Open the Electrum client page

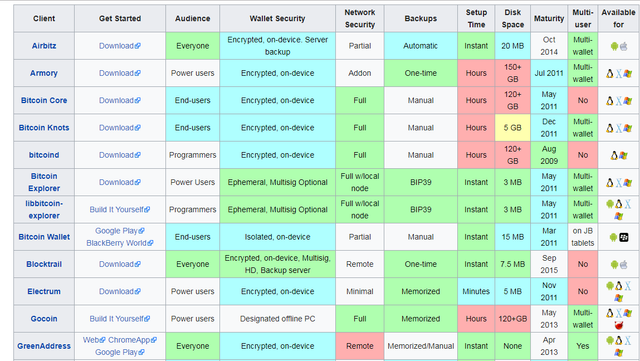click(x=44, y=291)
